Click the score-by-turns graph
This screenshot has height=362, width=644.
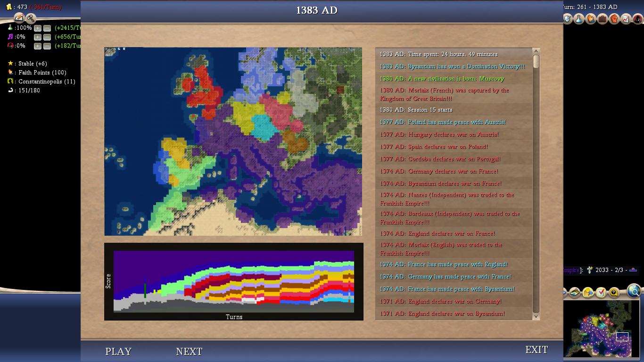pos(234,281)
